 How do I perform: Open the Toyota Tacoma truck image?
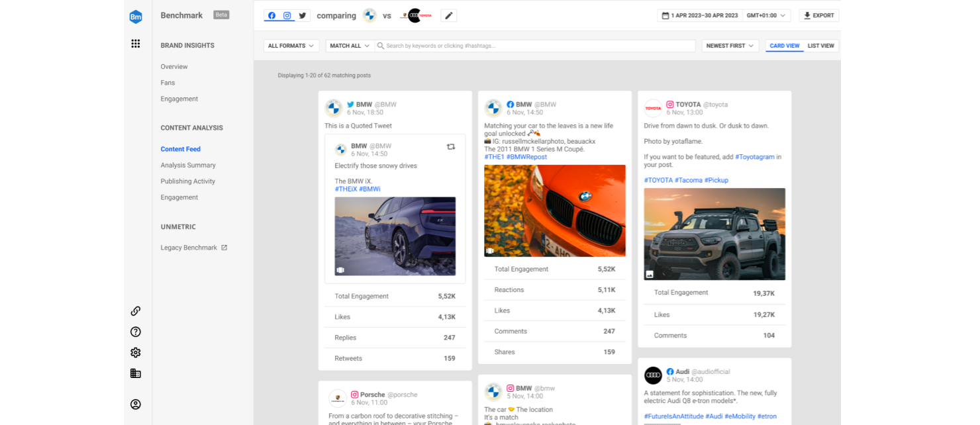coord(714,234)
